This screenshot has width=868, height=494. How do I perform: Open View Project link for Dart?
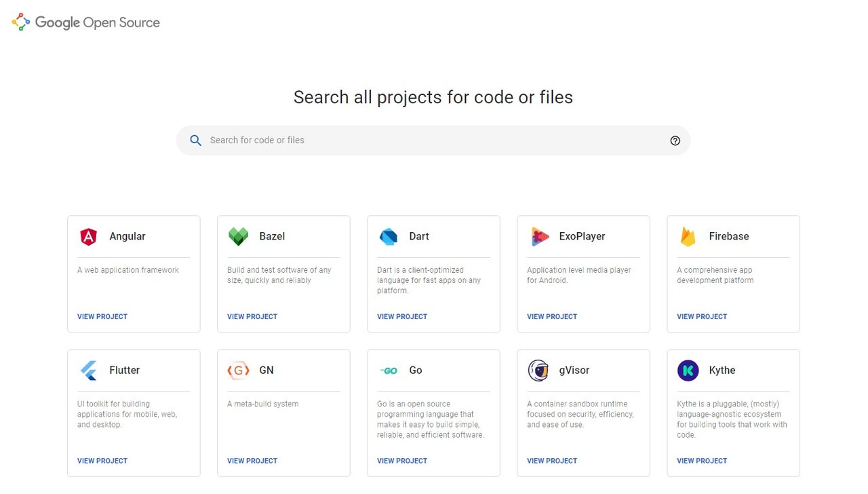(402, 317)
